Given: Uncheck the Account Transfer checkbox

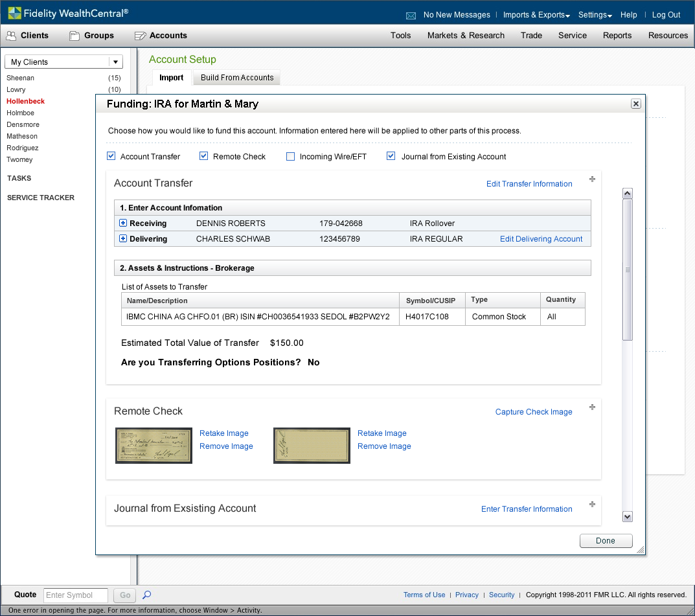Looking at the screenshot, I should tap(111, 156).
